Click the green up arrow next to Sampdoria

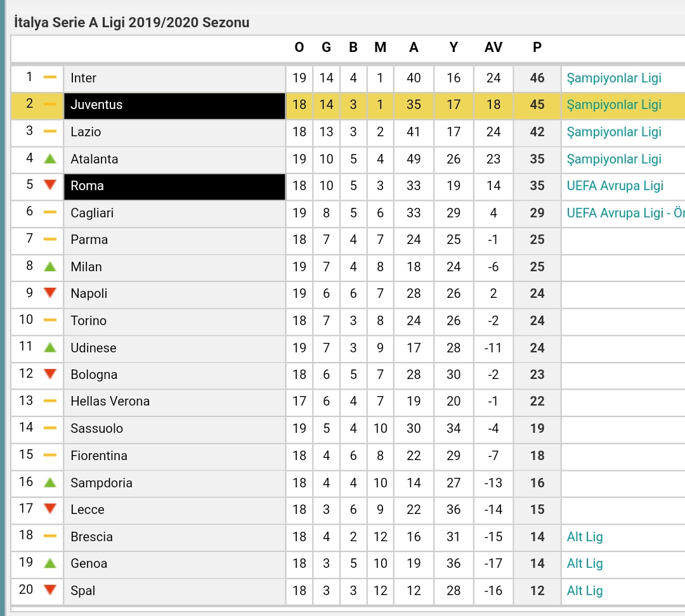pos(50,482)
